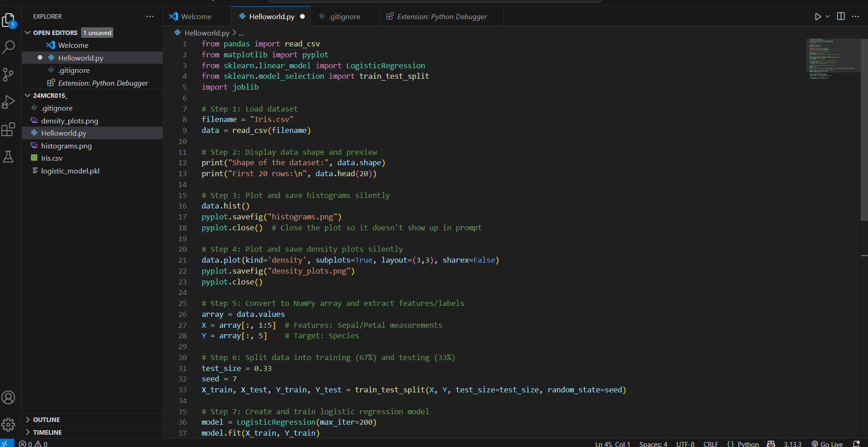The width and height of the screenshot is (868, 447).
Task: Click the Run Python File play button
Action: click(x=817, y=16)
